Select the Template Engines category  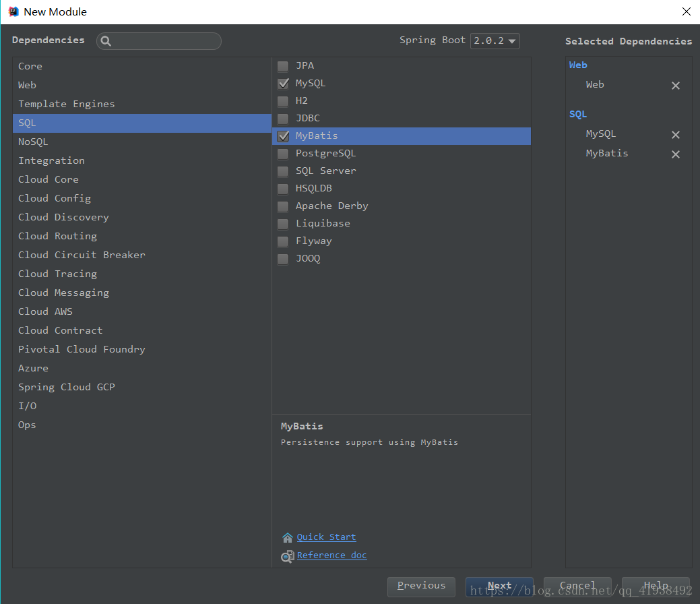tap(142, 104)
